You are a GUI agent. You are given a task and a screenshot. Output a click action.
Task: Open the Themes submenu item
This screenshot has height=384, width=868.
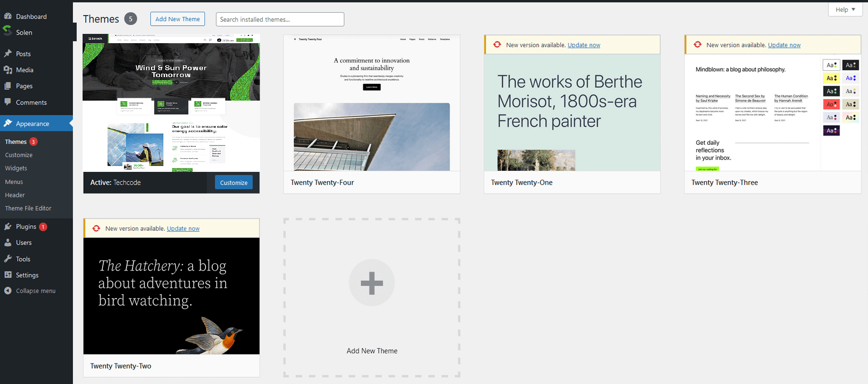pos(16,141)
